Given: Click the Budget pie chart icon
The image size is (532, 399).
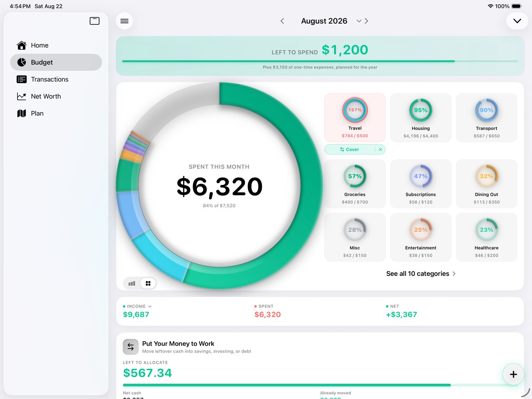Looking at the screenshot, I should (x=22, y=62).
